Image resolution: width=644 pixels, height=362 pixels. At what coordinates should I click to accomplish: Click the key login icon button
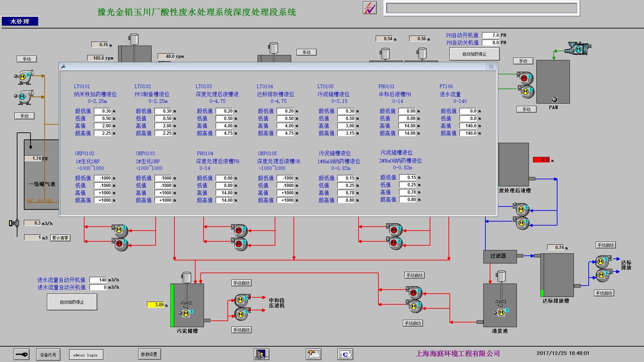[x=21, y=354]
